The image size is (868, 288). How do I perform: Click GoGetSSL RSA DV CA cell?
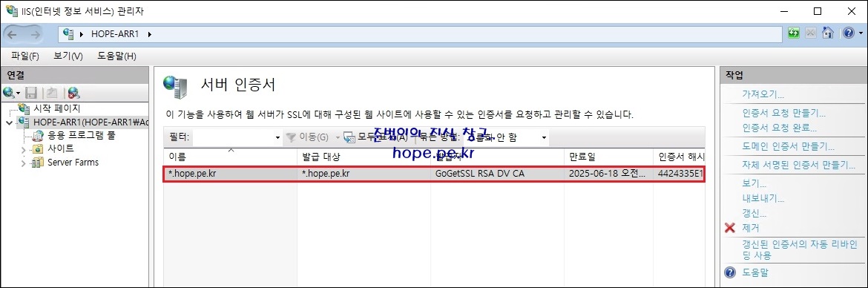pos(480,174)
